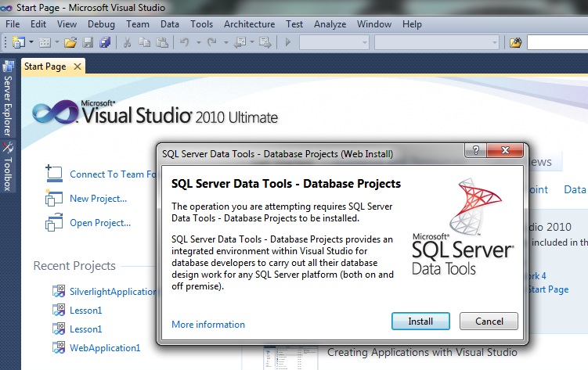Viewport: 588px width, 370px height.
Task: Open the File menu
Action: [x=13, y=24]
